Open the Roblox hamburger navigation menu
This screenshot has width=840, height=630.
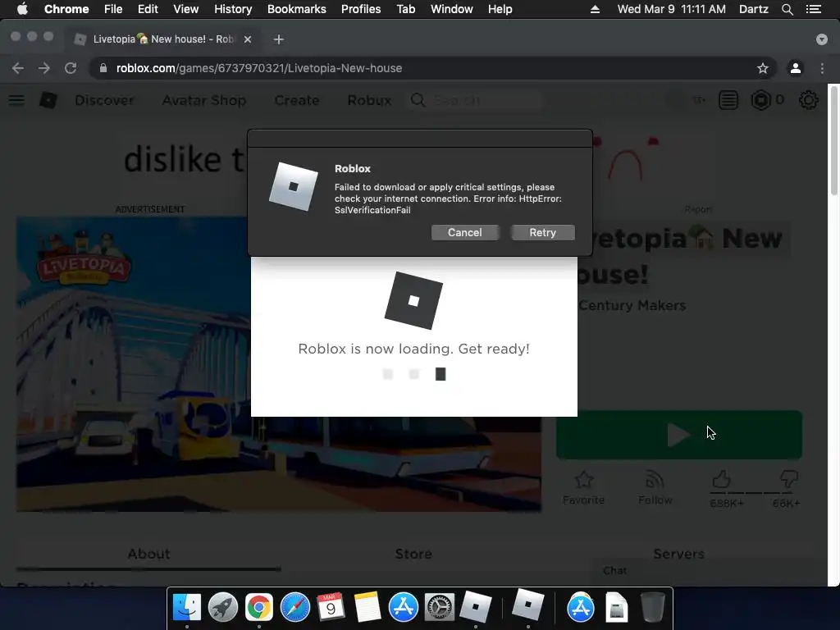point(16,100)
